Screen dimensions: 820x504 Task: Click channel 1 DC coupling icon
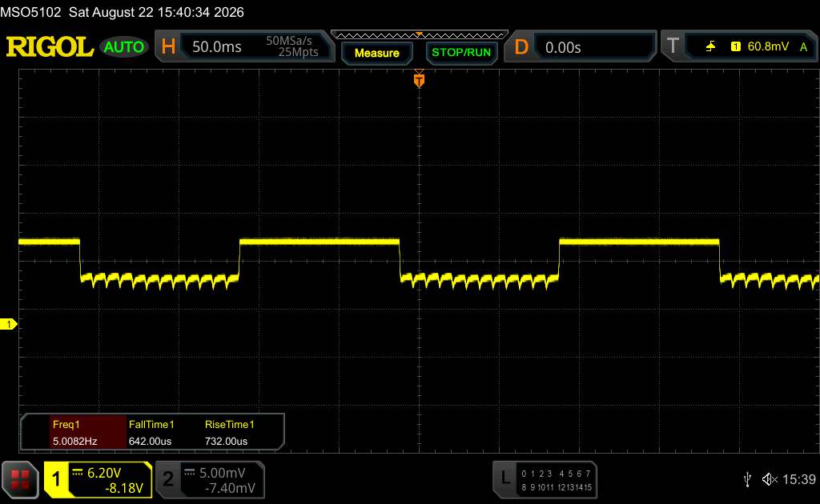pyautogui.click(x=78, y=472)
